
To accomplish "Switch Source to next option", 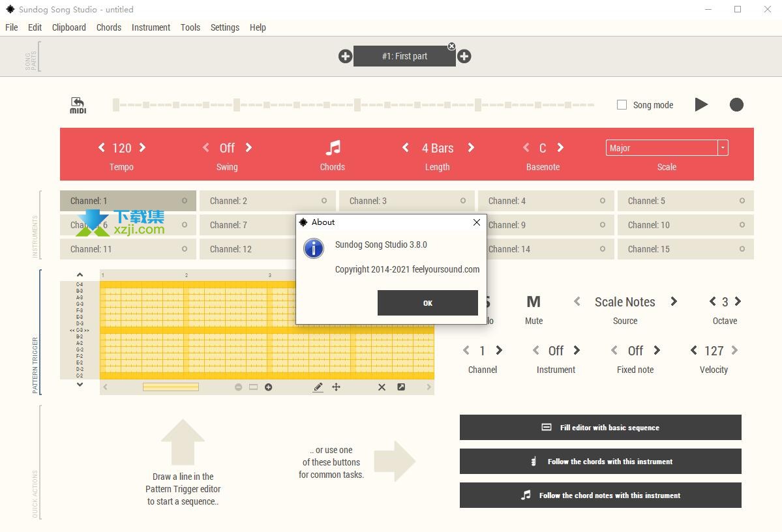I will pos(674,302).
